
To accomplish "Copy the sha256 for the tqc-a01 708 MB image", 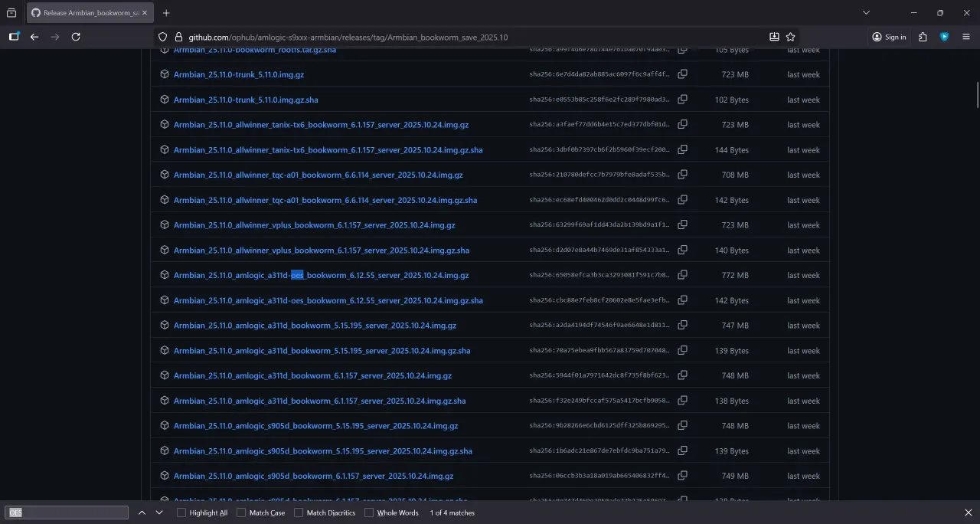I will 682,175.
